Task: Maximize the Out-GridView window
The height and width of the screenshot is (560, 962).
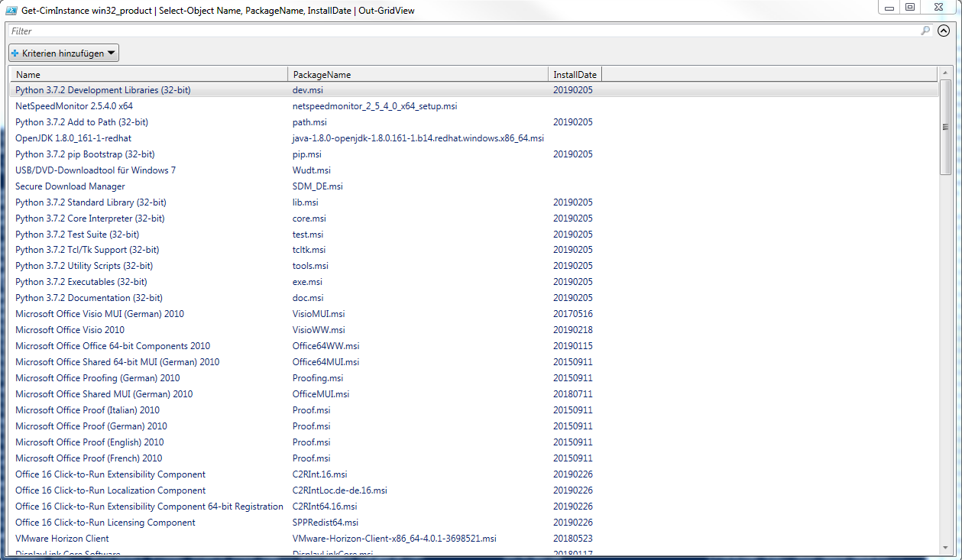Action: (909, 7)
